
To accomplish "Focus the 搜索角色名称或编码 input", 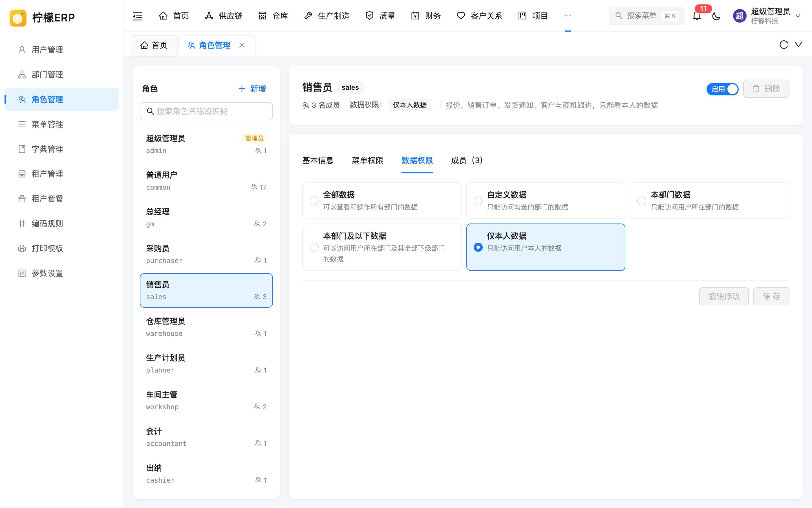I will pyautogui.click(x=206, y=111).
